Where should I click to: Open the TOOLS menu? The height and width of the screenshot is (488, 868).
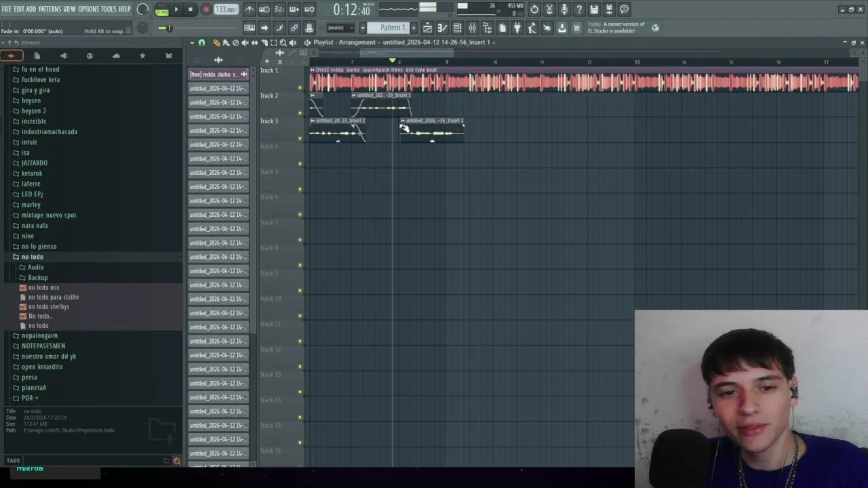click(x=108, y=9)
